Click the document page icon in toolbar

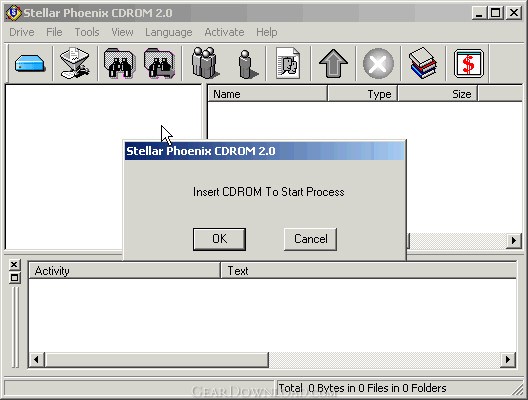click(288, 63)
